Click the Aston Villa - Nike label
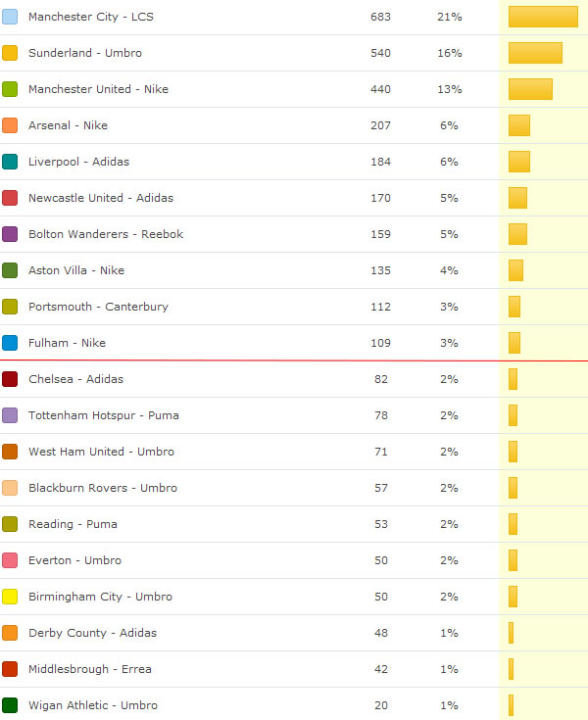The height and width of the screenshot is (720, 588). point(76,270)
